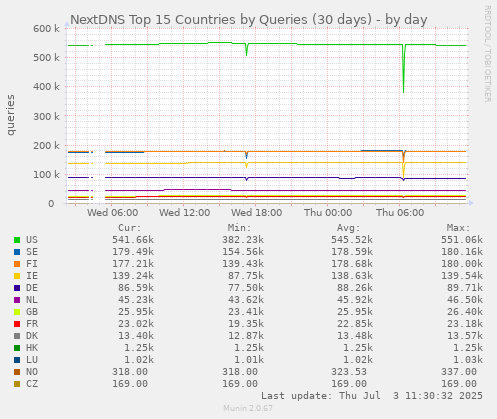
Task: Click the FI average value 178.68k
Action: [x=352, y=264]
